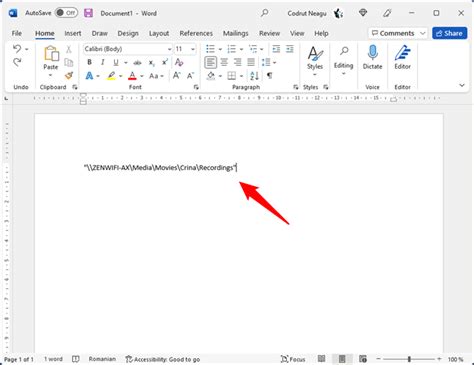This screenshot has height=365, width=474.
Task: Click Accessibility: Good to go status
Action: point(163,359)
